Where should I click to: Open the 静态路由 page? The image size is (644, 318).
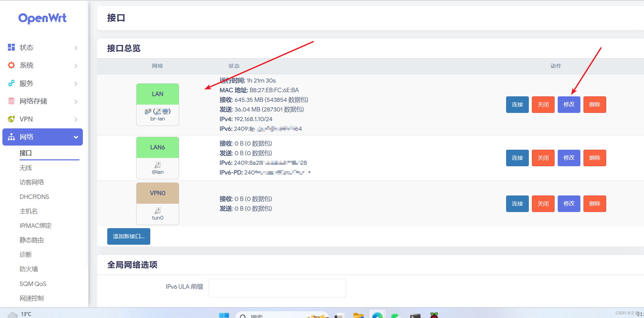pos(32,240)
